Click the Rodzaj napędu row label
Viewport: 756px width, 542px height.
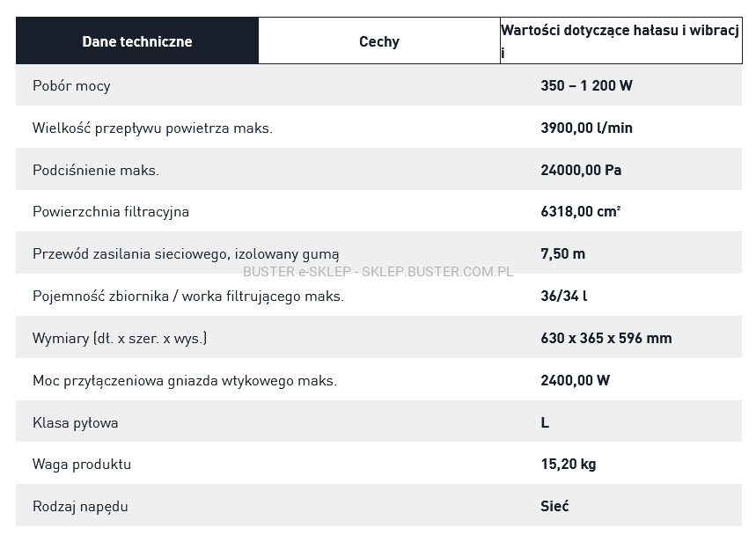[x=80, y=507]
